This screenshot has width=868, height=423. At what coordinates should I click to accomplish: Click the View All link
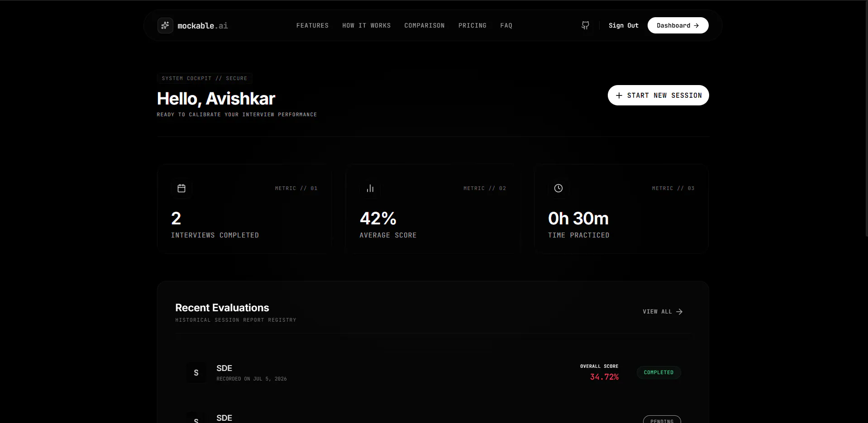point(663,312)
